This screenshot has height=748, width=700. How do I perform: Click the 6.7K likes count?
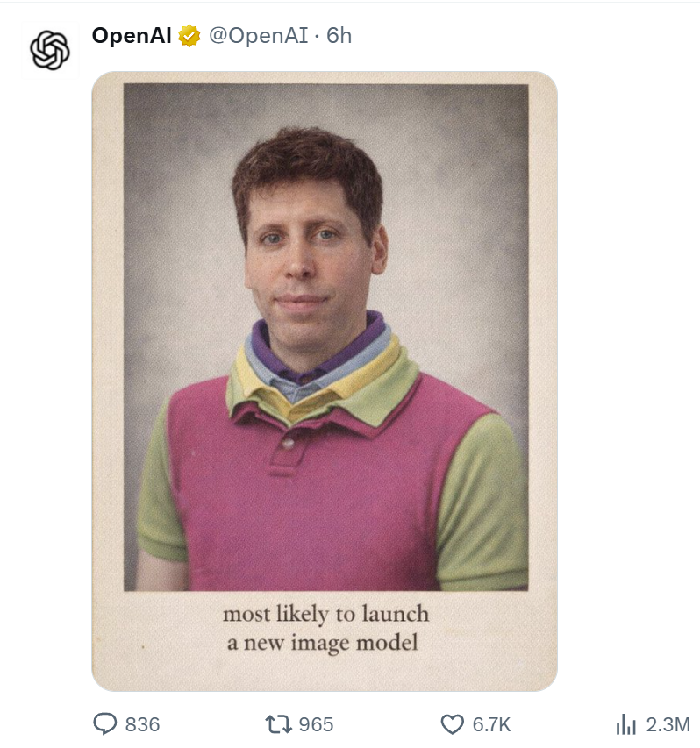tap(491, 724)
